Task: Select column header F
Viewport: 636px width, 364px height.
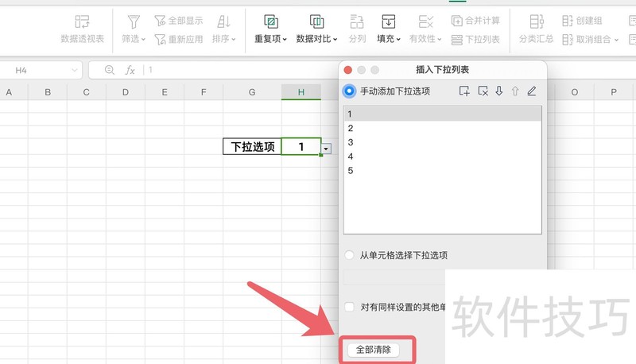Action: point(204,92)
